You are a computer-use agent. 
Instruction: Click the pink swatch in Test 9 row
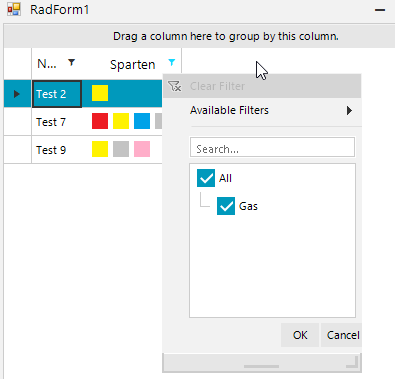142,149
